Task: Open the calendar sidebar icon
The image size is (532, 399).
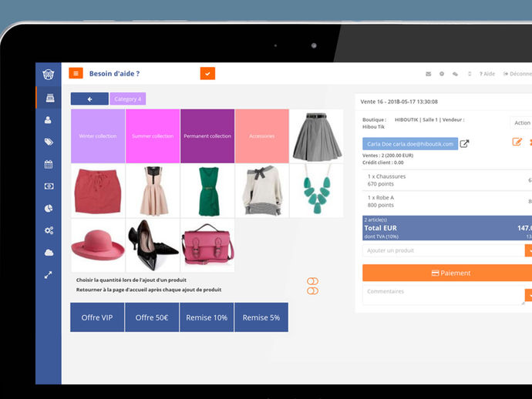Action: click(x=49, y=164)
